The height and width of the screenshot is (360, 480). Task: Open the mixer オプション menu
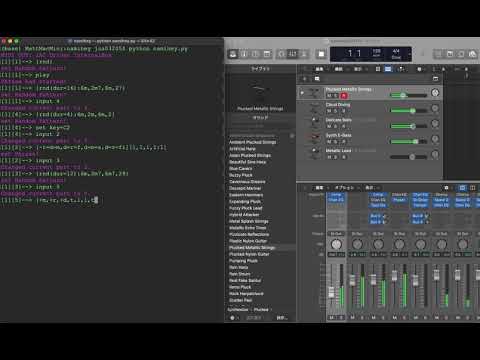344,188
